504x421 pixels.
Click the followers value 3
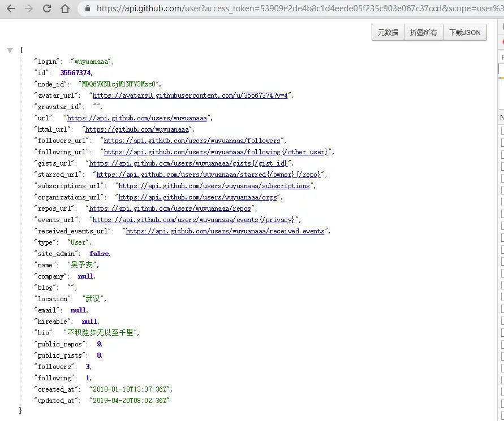[88, 367]
